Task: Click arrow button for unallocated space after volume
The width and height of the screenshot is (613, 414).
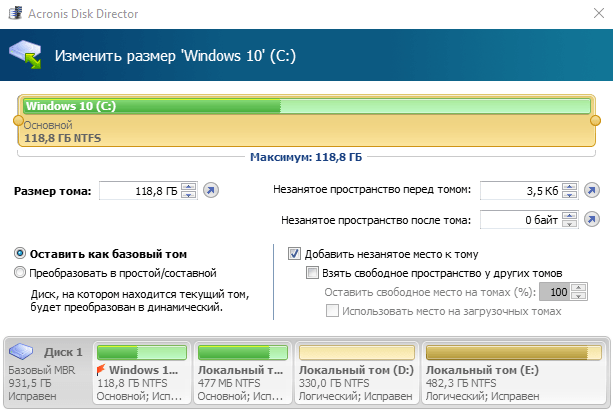Action: [x=591, y=219]
